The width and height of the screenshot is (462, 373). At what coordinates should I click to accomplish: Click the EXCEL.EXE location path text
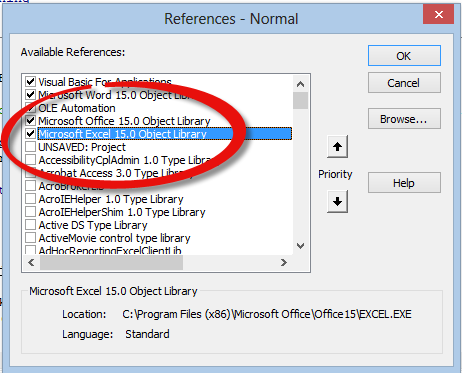click(x=267, y=314)
